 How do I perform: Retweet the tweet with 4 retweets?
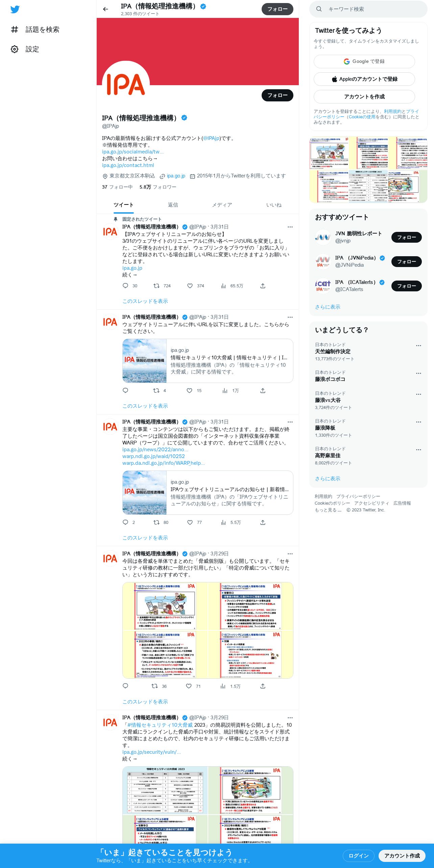pos(160,391)
